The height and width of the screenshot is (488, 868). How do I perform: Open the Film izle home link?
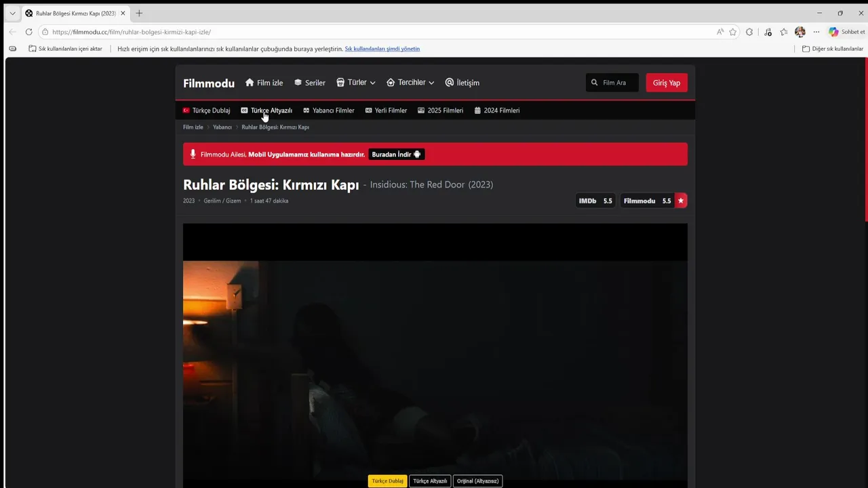coord(264,83)
